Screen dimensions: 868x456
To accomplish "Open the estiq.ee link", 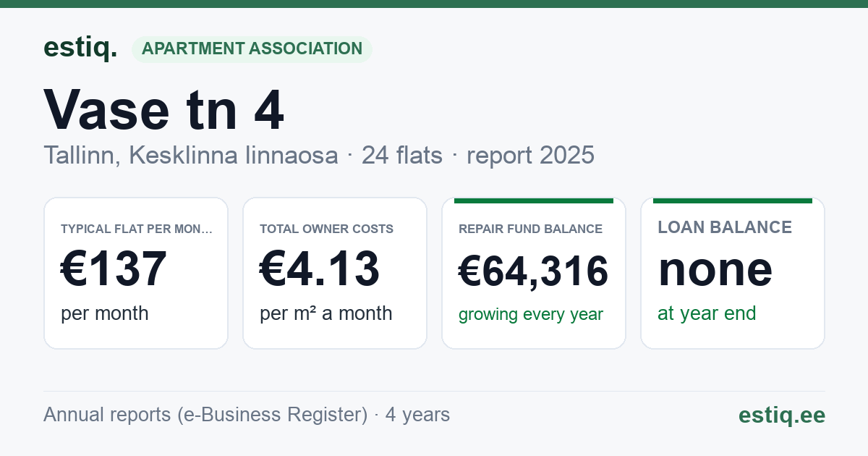I will (x=782, y=415).
